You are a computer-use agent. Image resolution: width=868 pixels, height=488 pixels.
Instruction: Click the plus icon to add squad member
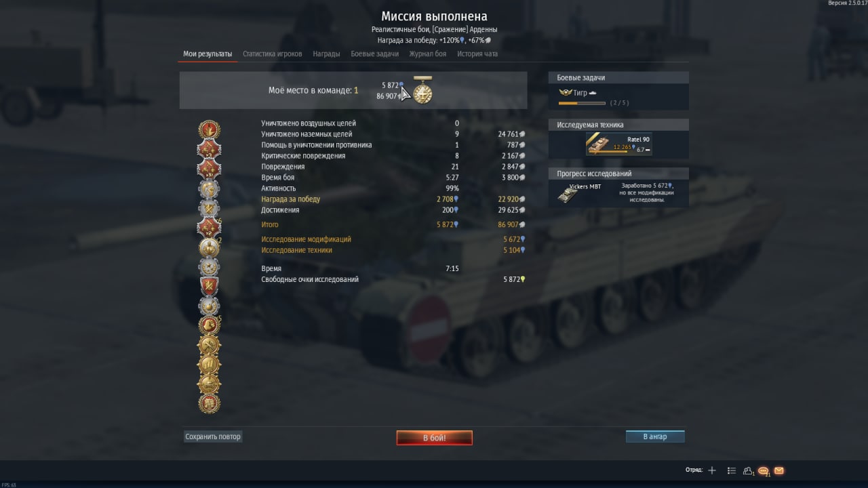pyautogui.click(x=712, y=470)
